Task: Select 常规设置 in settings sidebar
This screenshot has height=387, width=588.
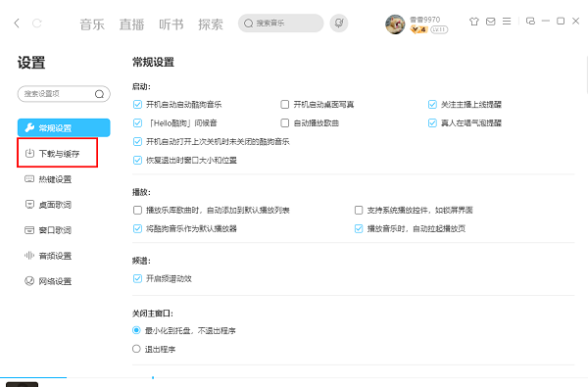Action: tap(64, 128)
